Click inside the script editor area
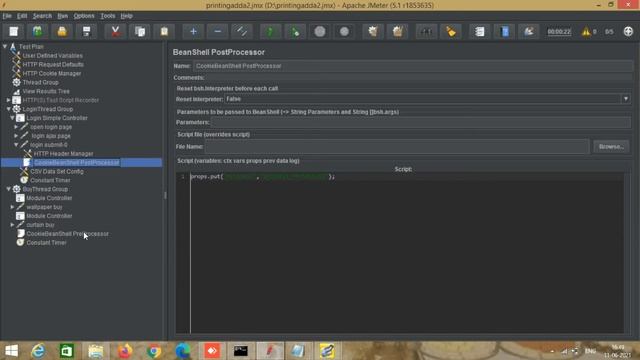 (x=406, y=253)
